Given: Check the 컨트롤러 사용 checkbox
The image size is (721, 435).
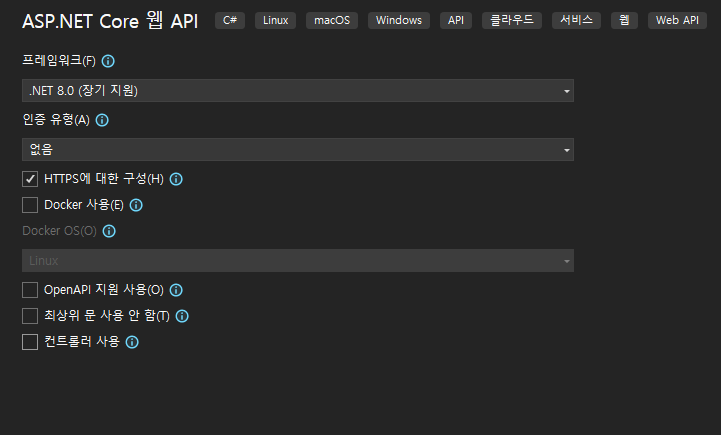Looking at the screenshot, I should [30, 342].
